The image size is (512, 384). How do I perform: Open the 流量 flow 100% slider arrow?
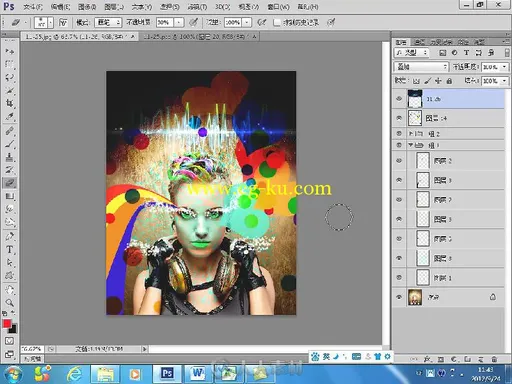(247, 22)
